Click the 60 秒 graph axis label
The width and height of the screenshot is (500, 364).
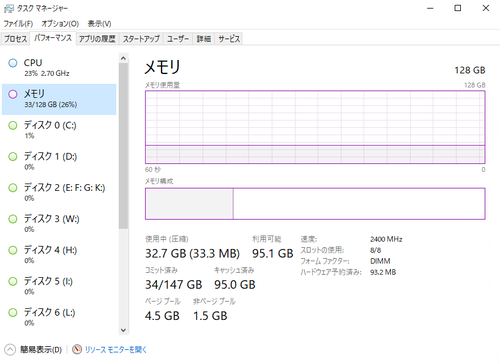coord(153,170)
